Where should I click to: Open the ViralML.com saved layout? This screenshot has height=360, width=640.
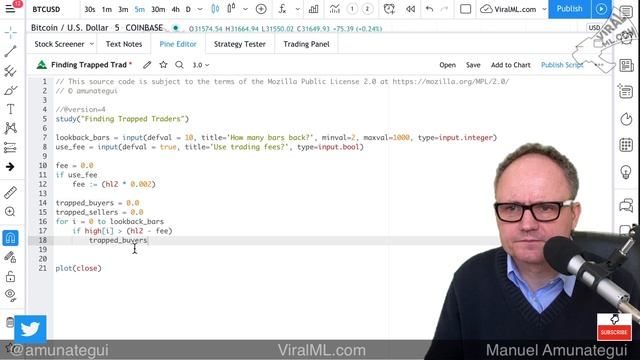(x=508, y=9)
